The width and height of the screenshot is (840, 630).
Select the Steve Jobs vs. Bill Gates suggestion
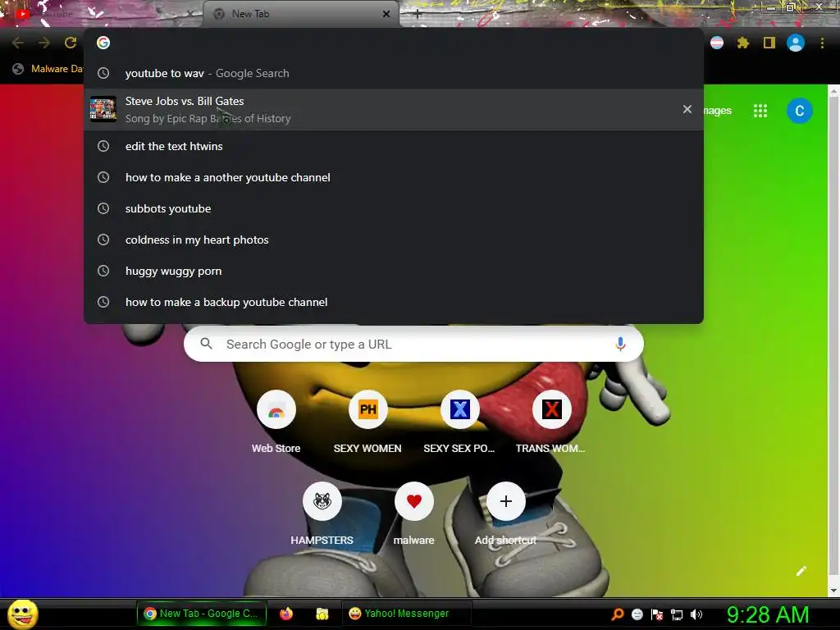[x=394, y=109]
